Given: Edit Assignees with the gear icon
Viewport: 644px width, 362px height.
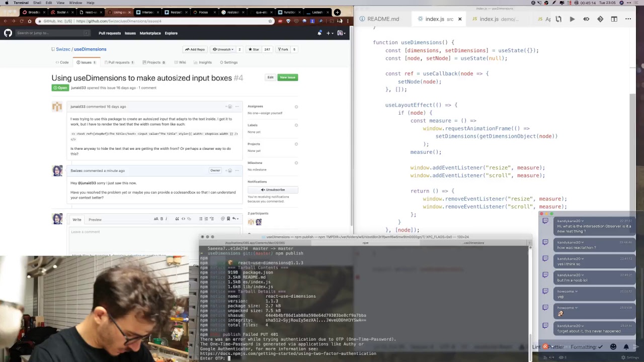Looking at the screenshot, I should click(296, 107).
